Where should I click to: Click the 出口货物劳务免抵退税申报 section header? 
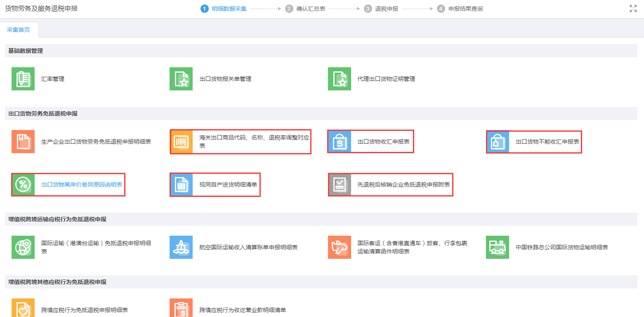point(43,114)
